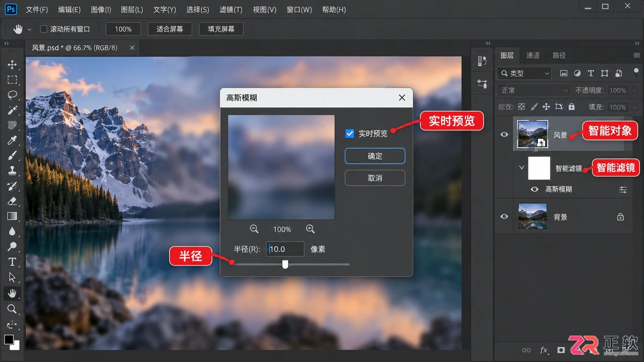
Task: Select the Brush tool
Action: click(x=12, y=156)
